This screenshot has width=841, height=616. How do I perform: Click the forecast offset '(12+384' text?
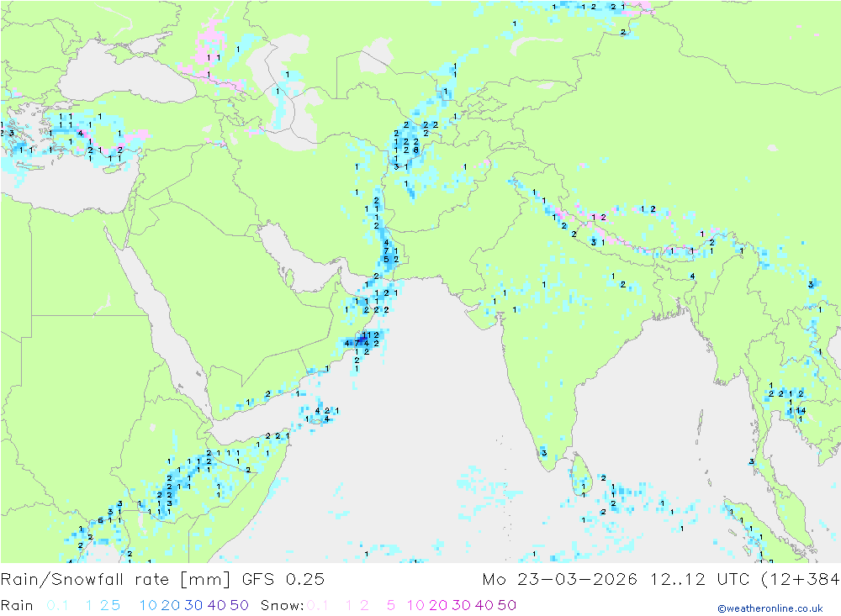tap(801, 580)
